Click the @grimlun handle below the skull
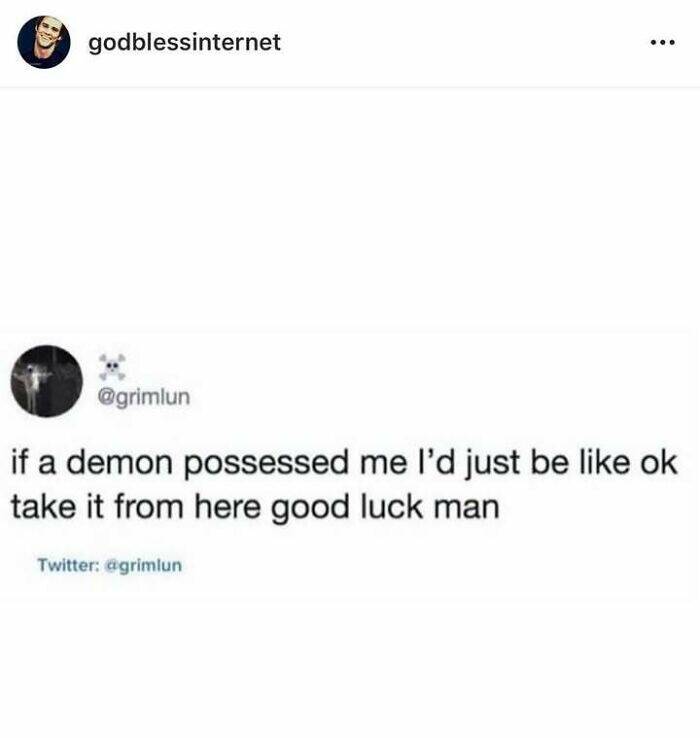 [x=144, y=397]
